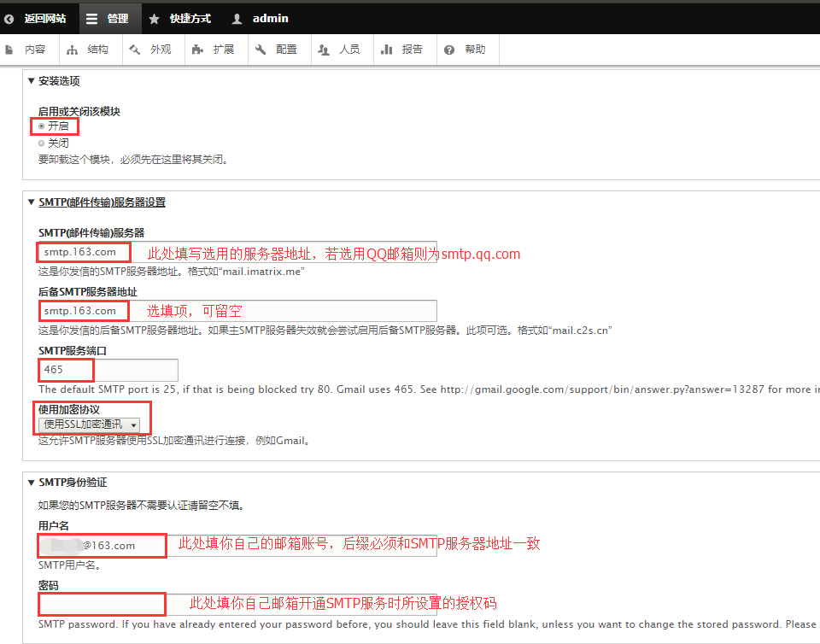820x644 pixels.
Task: Click the 外观 appearance icon
Action: click(134, 50)
